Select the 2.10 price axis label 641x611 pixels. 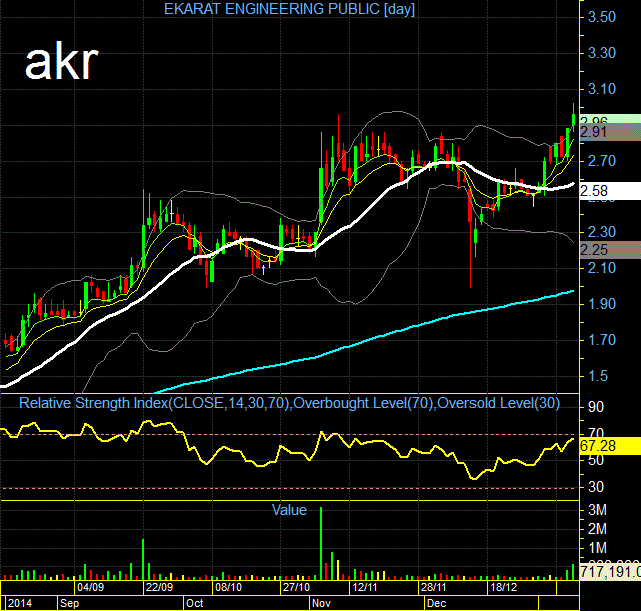click(601, 268)
